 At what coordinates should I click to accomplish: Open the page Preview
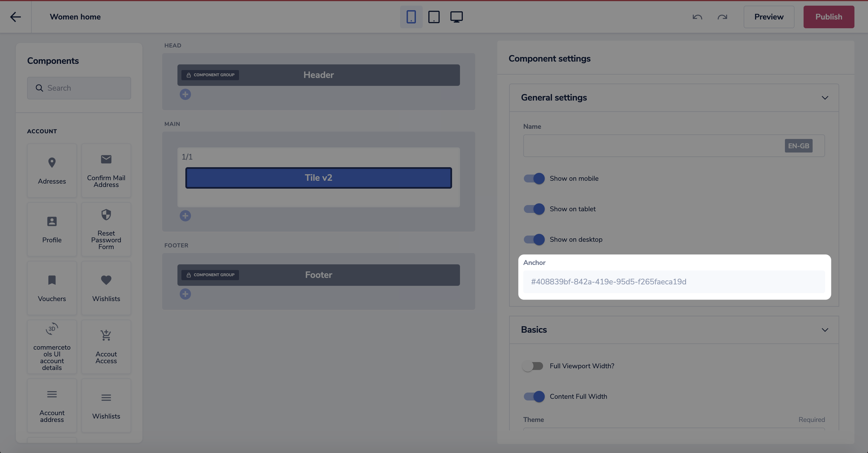point(769,17)
